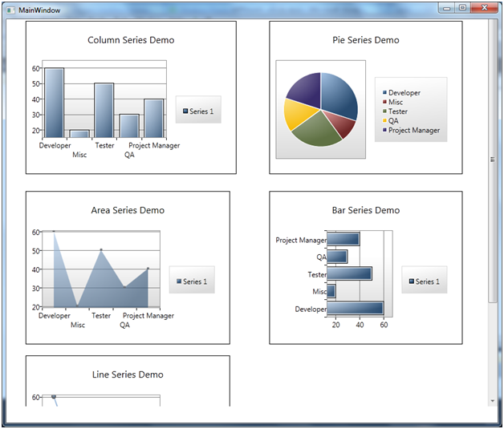Click the Misc column in Column Series chart
The height and width of the screenshot is (429, 504).
click(79, 134)
